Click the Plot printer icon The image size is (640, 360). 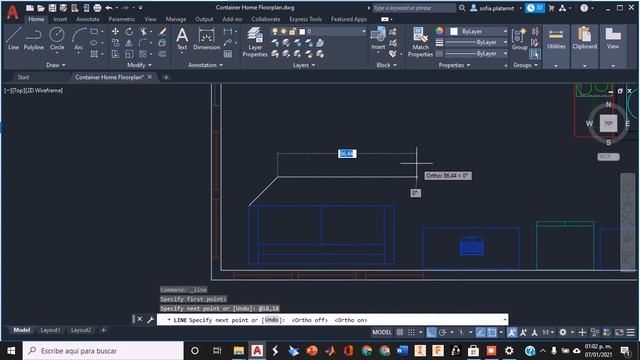pyautogui.click(x=97, y=8)
